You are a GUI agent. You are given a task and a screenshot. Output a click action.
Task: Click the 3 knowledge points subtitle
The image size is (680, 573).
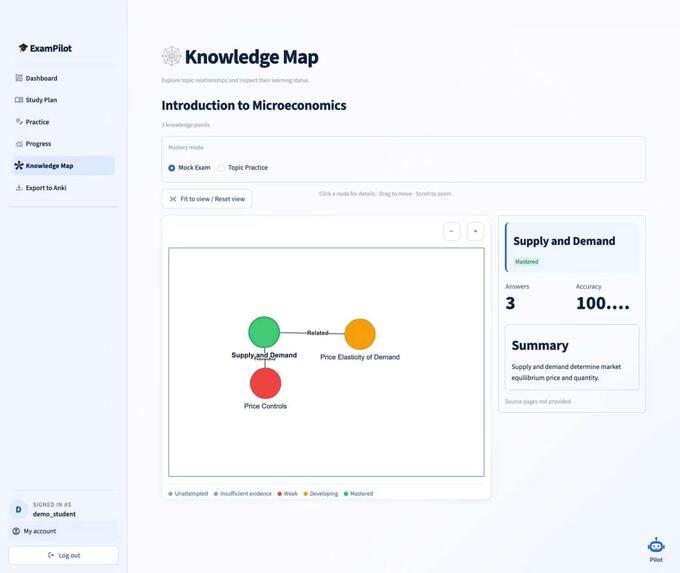click(186, 125)
